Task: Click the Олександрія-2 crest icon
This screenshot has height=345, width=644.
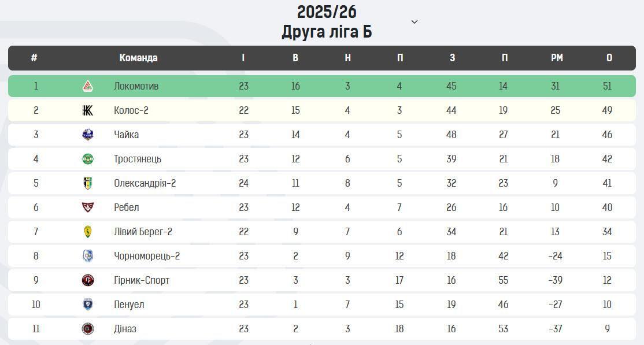Action: 88,183
